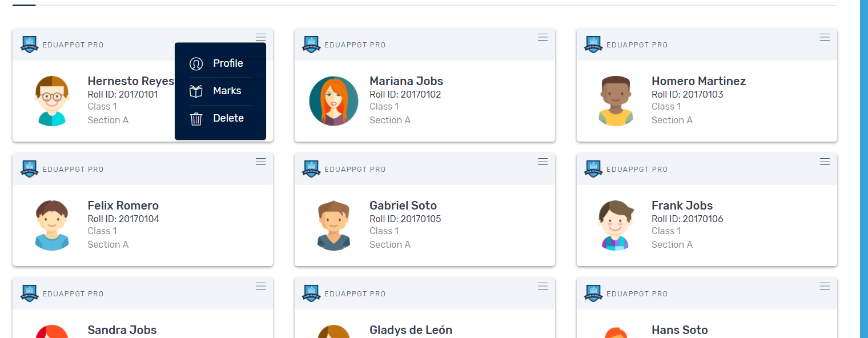The height and width of the screenshot is (338, 868).
Task: Open menu icon on Sandra Jobs card
Action: 260,287
